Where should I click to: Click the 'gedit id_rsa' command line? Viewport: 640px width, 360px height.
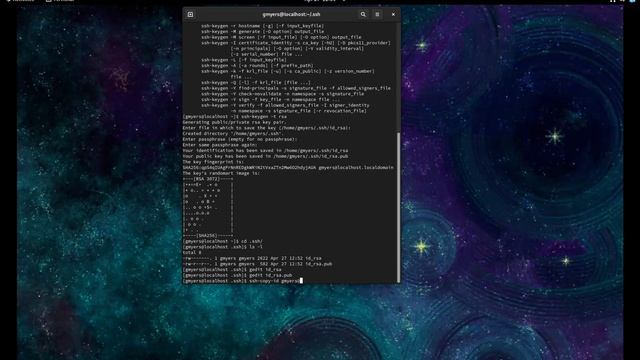(x=232, y=270)
